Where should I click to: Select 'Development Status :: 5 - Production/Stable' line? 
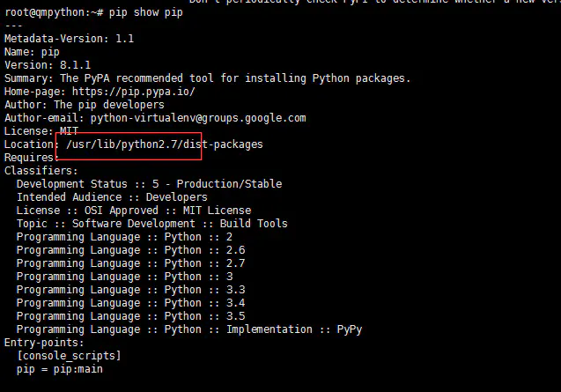pyautogui.click(x=149, y=184)
